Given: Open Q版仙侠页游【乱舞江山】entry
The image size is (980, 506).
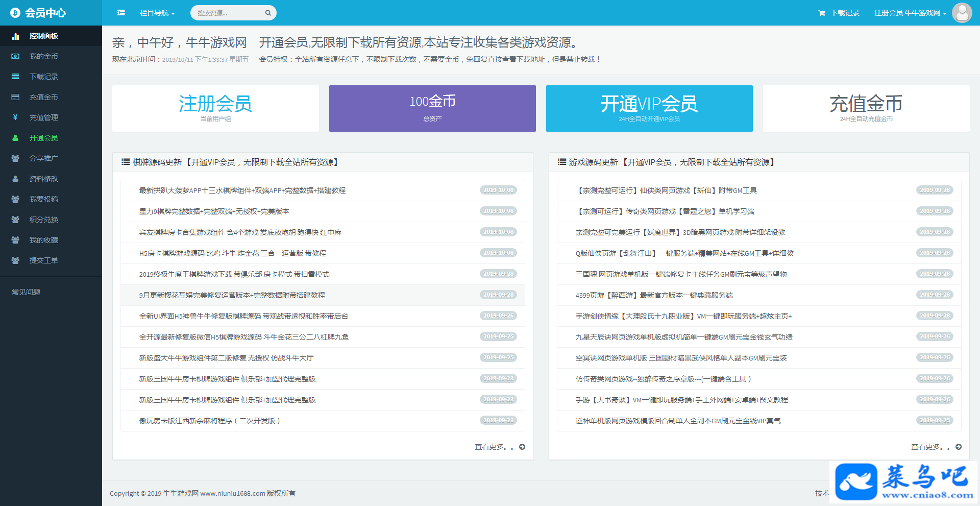Looking at the screenshot, I should (x=684, y=253).
